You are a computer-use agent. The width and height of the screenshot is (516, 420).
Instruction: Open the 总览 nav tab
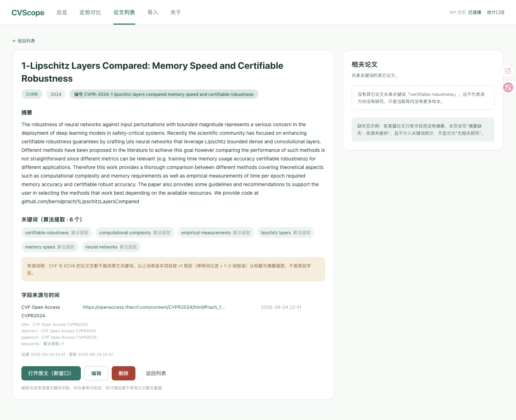62,12
